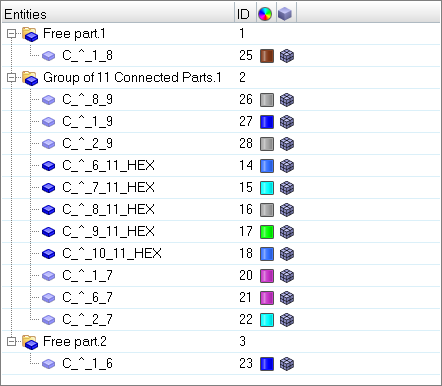Click the ID value 17
The height and width of the screenshot is (386, 442).
pyautogui.click(x=246, y=232)
